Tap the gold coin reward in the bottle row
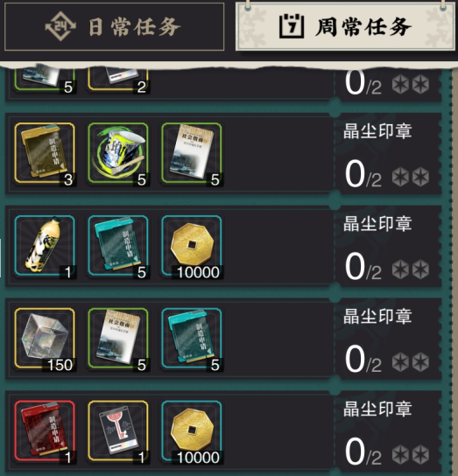This screenshot has height=476, width=458. pyautogui.click(x=192, y=246)
